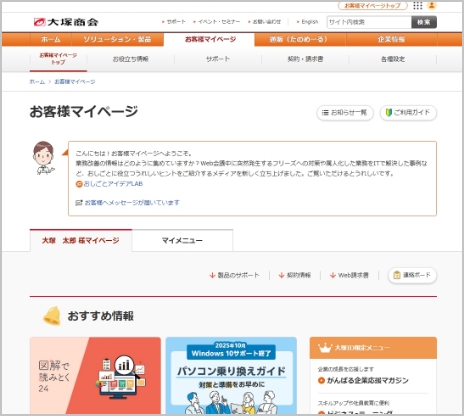This screenshot has height=416, width=464.
Task: Jump down to 契約情報 section
Action: 295,275
